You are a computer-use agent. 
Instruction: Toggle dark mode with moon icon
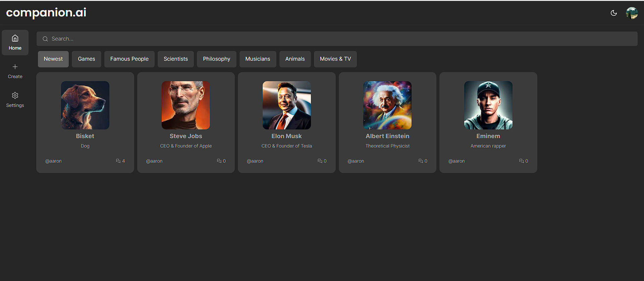click(x=613, y=13)
